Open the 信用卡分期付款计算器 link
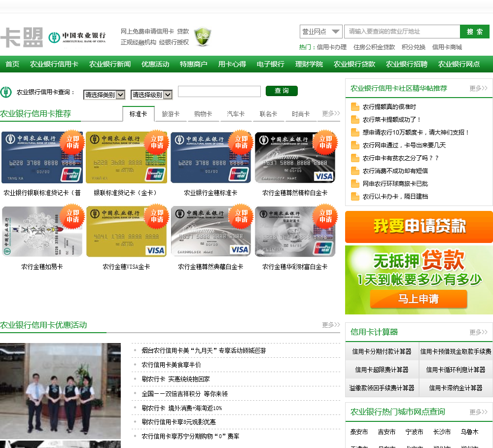 [x=382, y=351]
